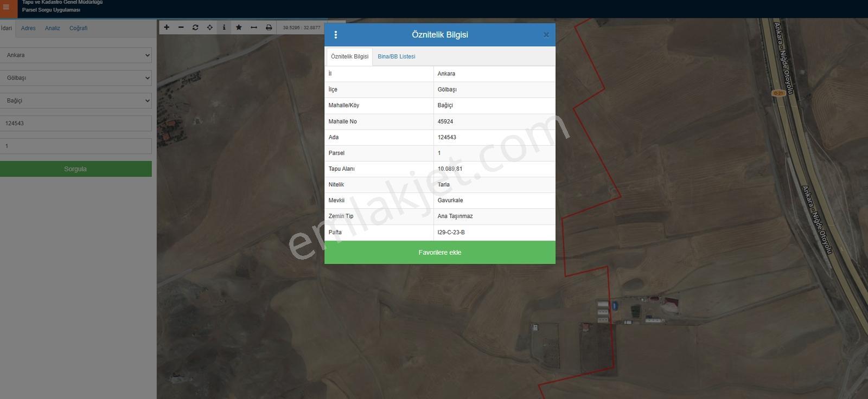Viewport: 868px width, 399px height.
Task: Click the Ada value 124543 in dialog
Action: click(x=447, y=137)
